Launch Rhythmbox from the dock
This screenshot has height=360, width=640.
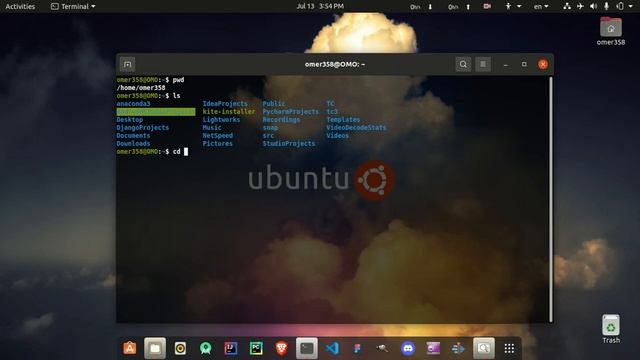tap(180, 348)
